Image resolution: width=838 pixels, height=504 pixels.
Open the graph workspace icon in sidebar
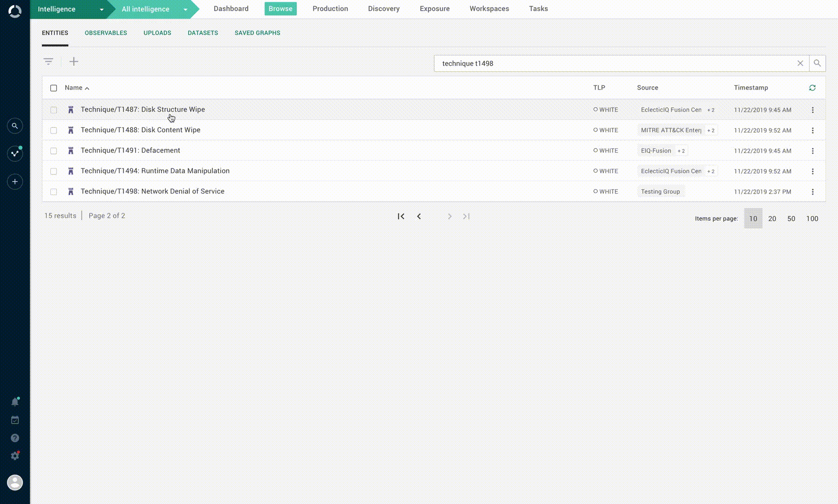pos(14,153)
